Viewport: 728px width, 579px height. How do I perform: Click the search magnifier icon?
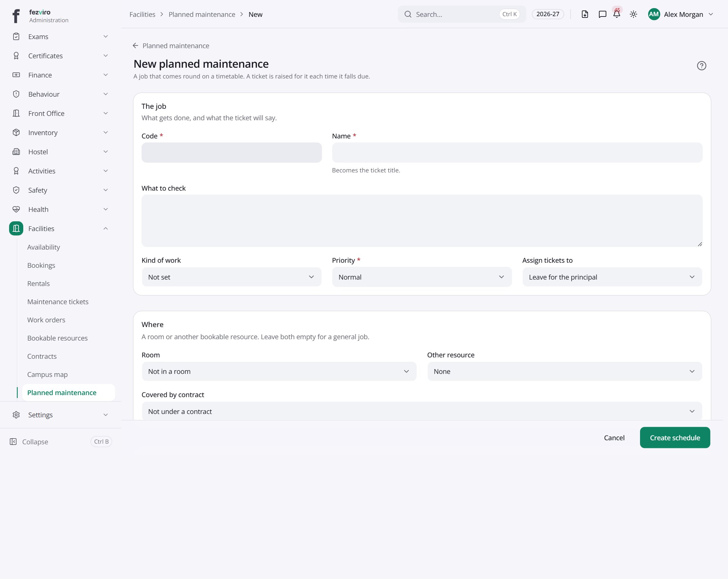[x=408, y=14]
